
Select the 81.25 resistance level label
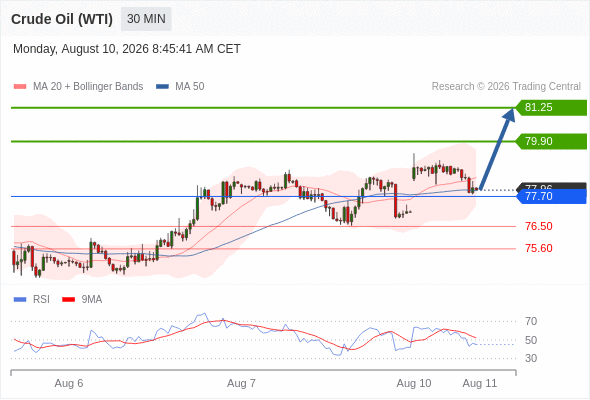[551, 108]
